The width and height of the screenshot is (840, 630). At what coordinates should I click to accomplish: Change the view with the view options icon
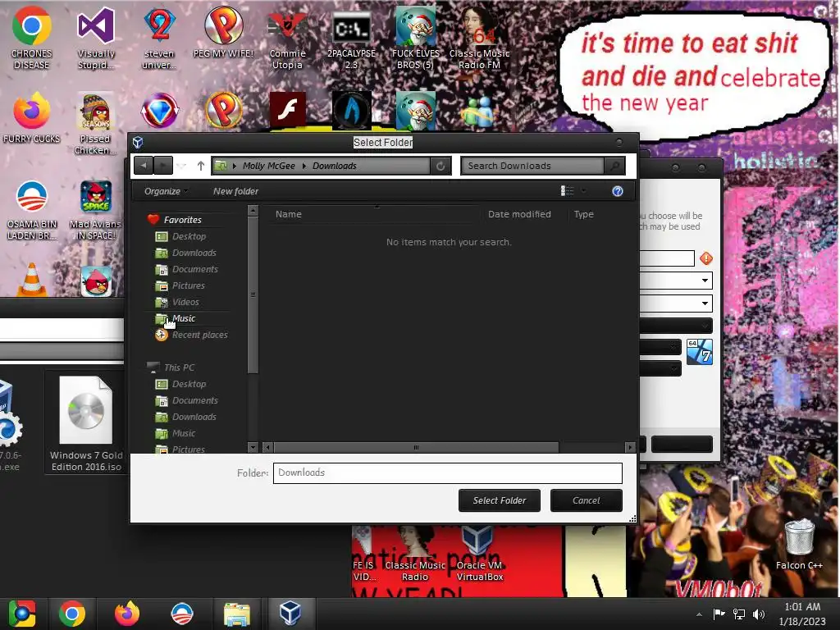[567, 190]
